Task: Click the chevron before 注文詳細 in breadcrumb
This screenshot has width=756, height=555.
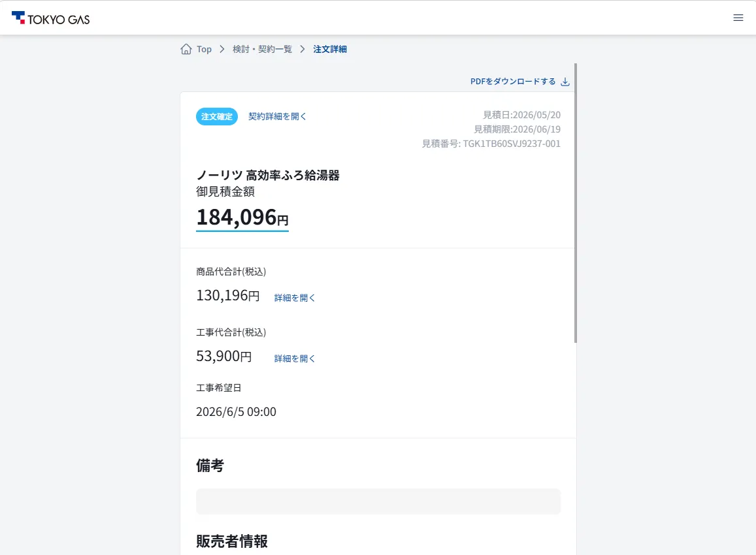Action: click(x=303, y=49)
